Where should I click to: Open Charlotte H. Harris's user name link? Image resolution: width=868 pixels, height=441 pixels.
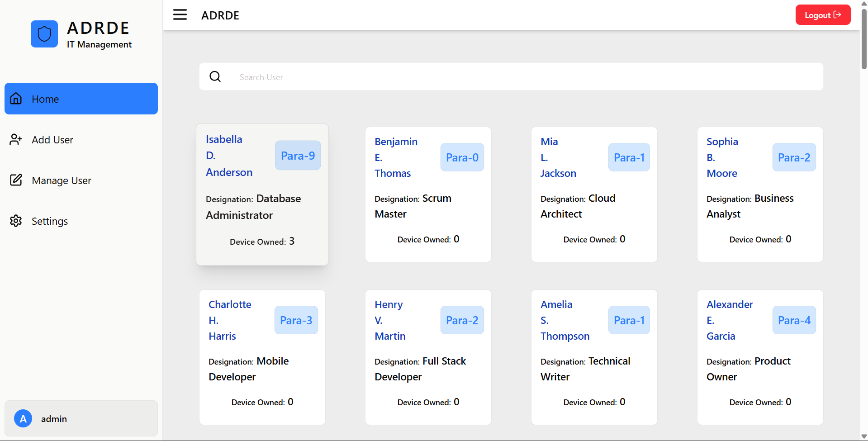[x=230, y=320]
